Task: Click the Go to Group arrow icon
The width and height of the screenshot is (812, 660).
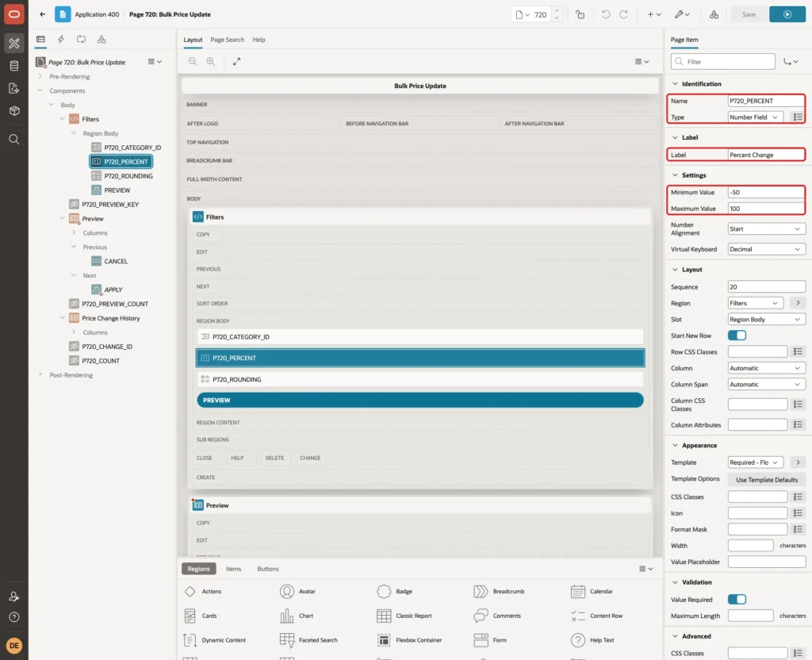Action: tap(791, 62)
